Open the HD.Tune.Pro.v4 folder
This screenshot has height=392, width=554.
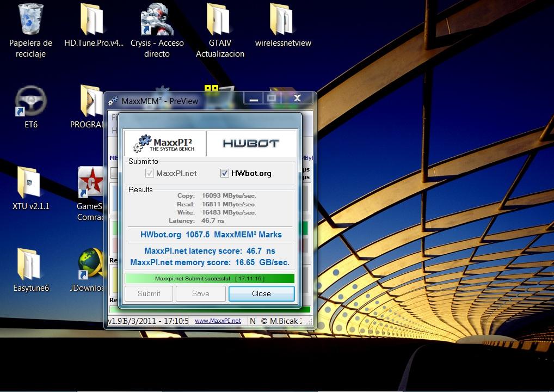pyautogui.click(x=93, y=24)
